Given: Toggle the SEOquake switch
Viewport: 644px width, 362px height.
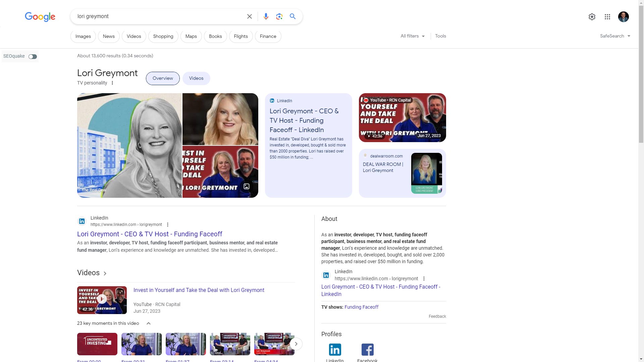Looking at the screenshot, I should 33,57.
